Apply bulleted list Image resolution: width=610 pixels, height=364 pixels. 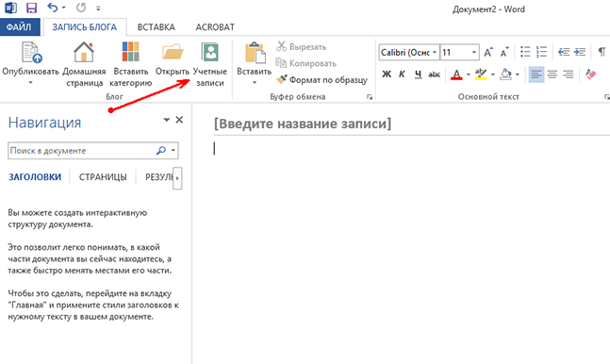coord(525,52)
